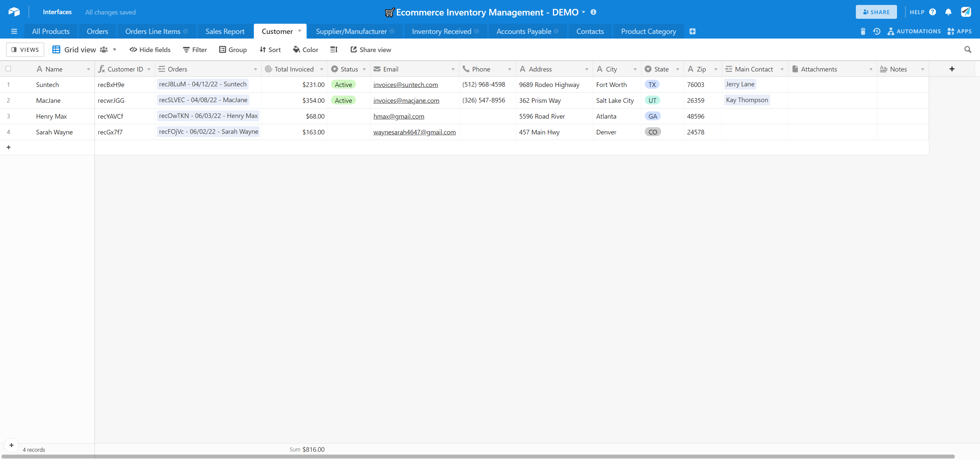Open the Grid view dropdown arrow
The image size is (980, 460).
[115, 49]
